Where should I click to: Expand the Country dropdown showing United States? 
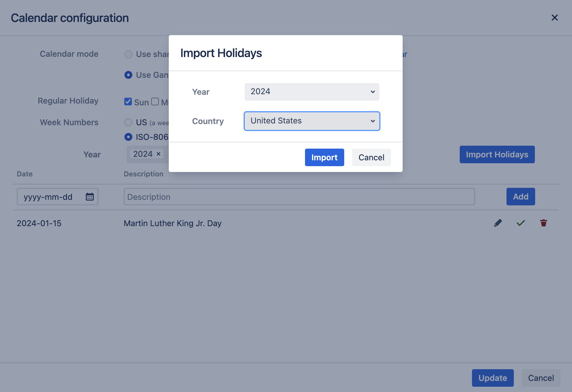(312, 121)
